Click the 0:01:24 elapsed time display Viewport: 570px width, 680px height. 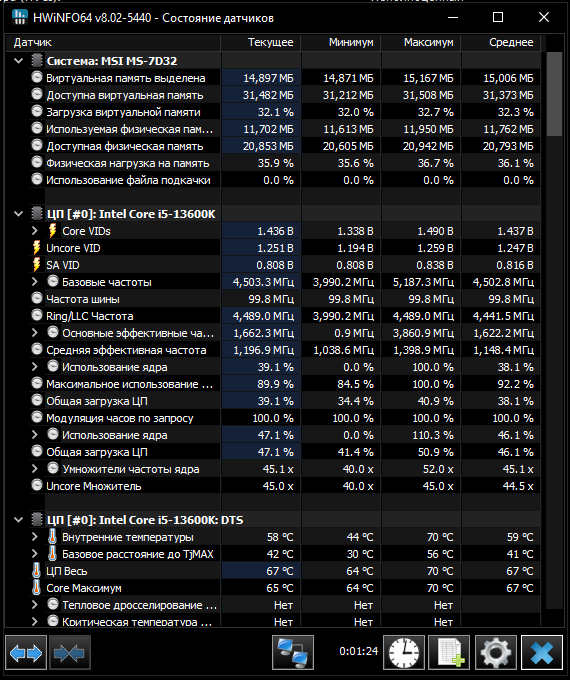tap(358, 651)
